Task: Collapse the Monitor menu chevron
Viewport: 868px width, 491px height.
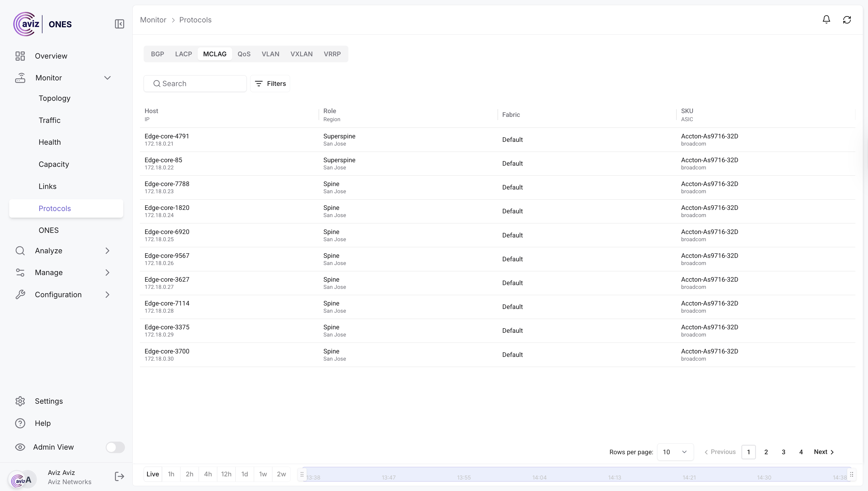Action: coord(107,78)
